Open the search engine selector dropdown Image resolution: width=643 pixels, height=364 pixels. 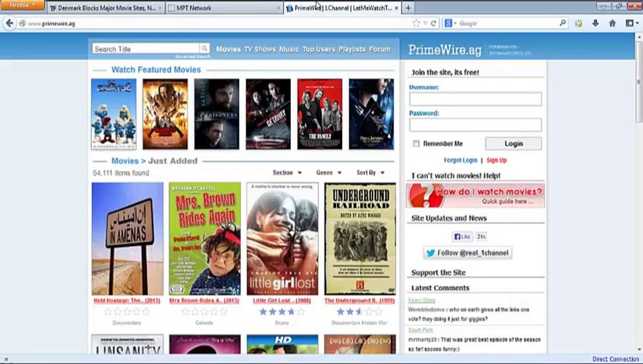(450, 23)
